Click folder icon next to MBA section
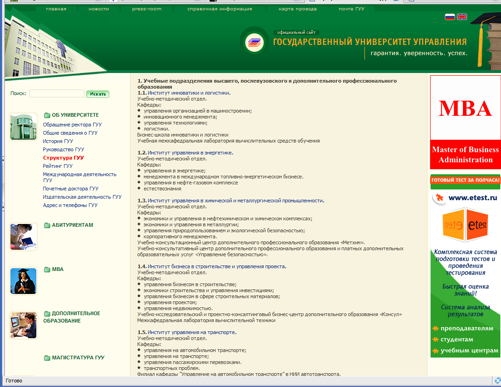The height and width of the screenshot is (387, 501). point(47,269)
